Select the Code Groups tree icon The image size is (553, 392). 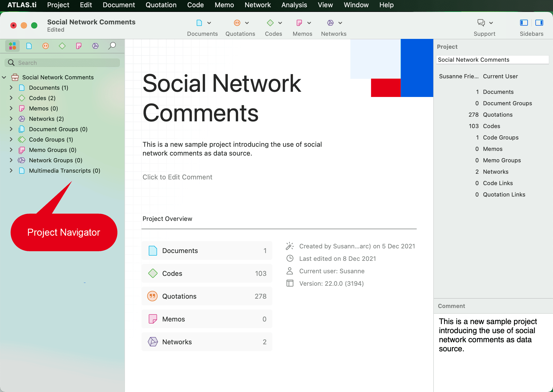point(22,139)
